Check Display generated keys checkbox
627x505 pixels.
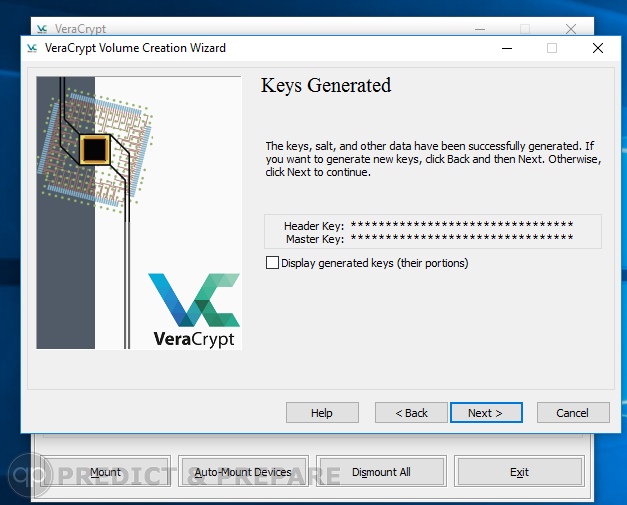point(272,263)
